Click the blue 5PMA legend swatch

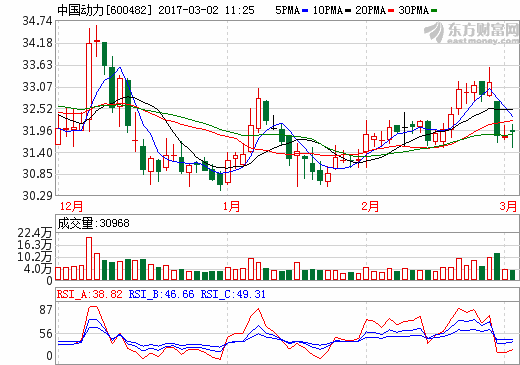pyautogui.click(x=305, y=11)
